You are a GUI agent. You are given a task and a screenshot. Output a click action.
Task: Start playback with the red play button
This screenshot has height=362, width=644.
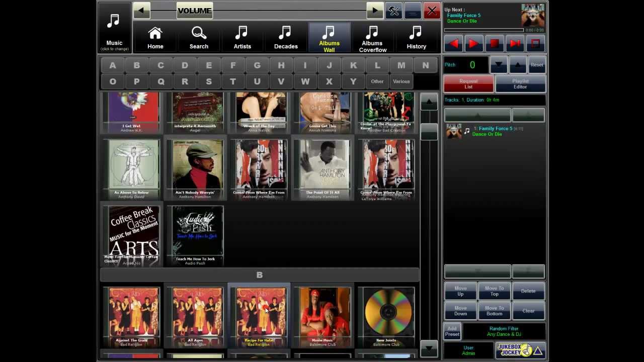(x=473, y=44)
